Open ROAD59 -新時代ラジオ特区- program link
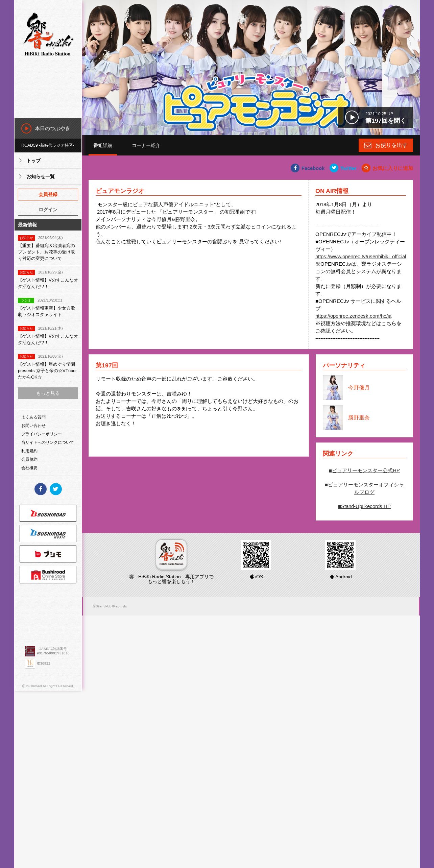Viewport: 434px width, 868px height. [48, 145]
